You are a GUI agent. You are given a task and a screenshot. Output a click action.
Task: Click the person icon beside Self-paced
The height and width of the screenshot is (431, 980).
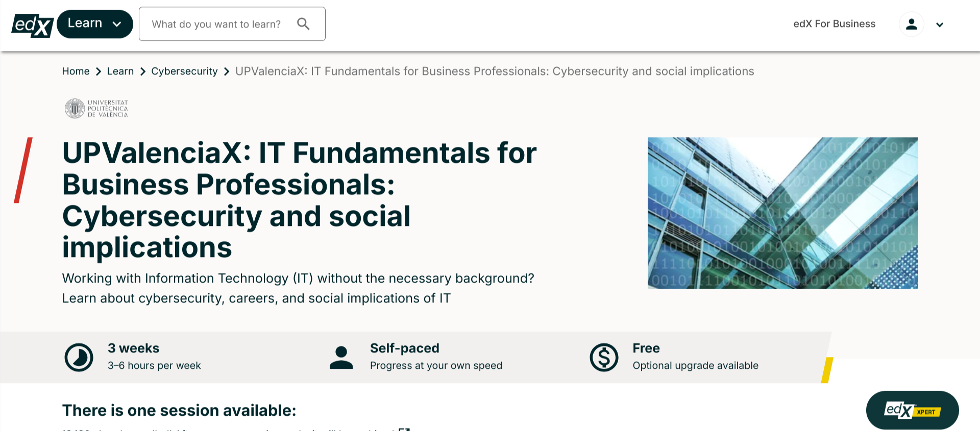click(341, 357)
